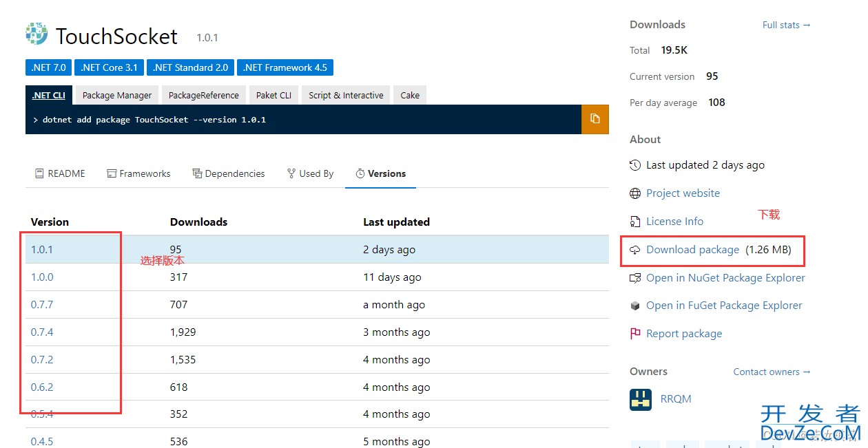Click the '2 days ago' table cell

[x=389, y=250]
